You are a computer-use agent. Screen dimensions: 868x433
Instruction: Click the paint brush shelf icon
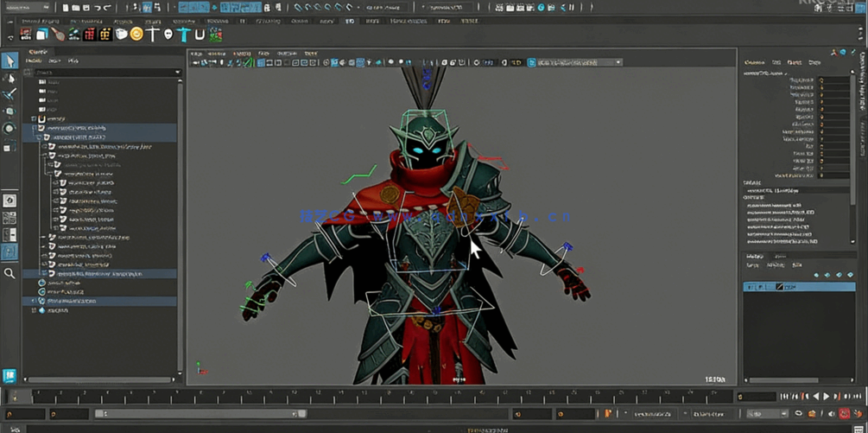coord(57,35)
